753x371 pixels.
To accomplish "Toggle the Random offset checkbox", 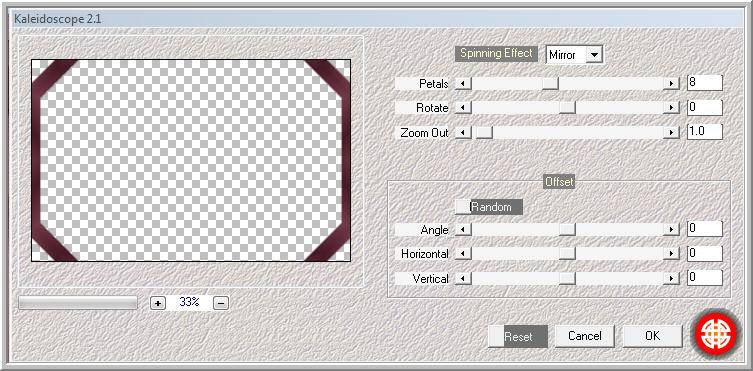I will pos(462,207).
